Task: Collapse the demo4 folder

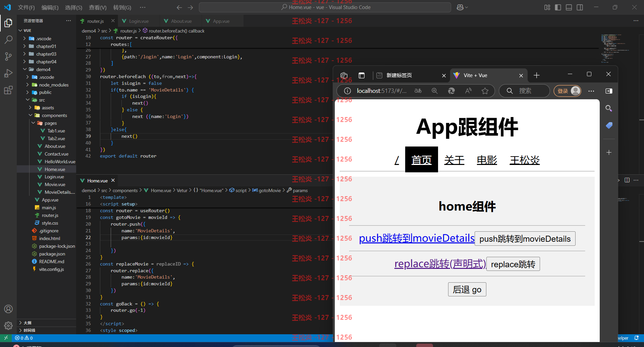Action: pyautogui.click(x=24, y=69)
